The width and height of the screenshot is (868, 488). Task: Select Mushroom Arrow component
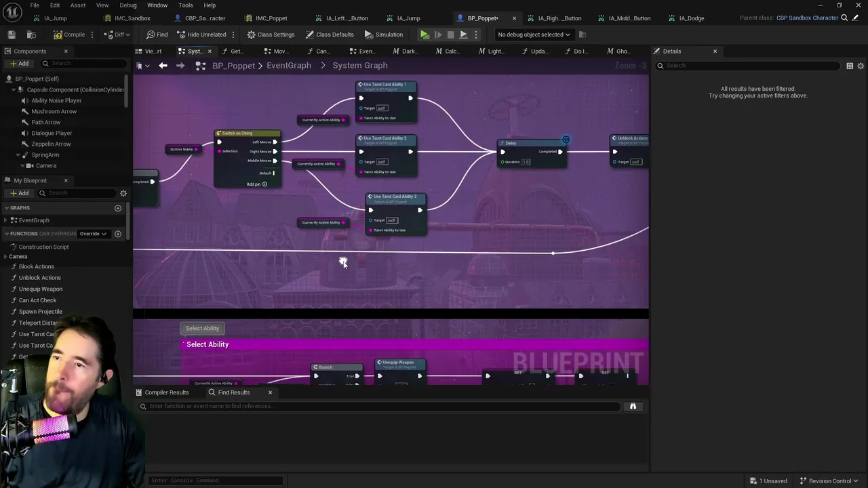(54, 111)
